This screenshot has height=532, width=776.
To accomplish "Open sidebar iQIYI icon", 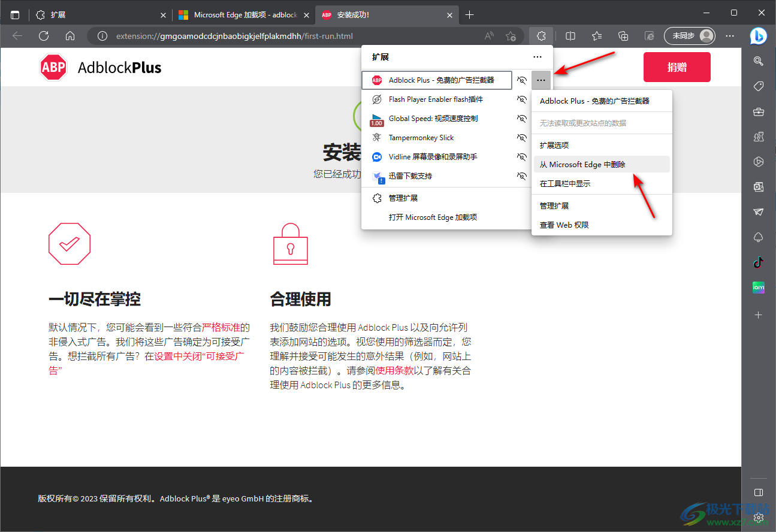I will 759,288.
